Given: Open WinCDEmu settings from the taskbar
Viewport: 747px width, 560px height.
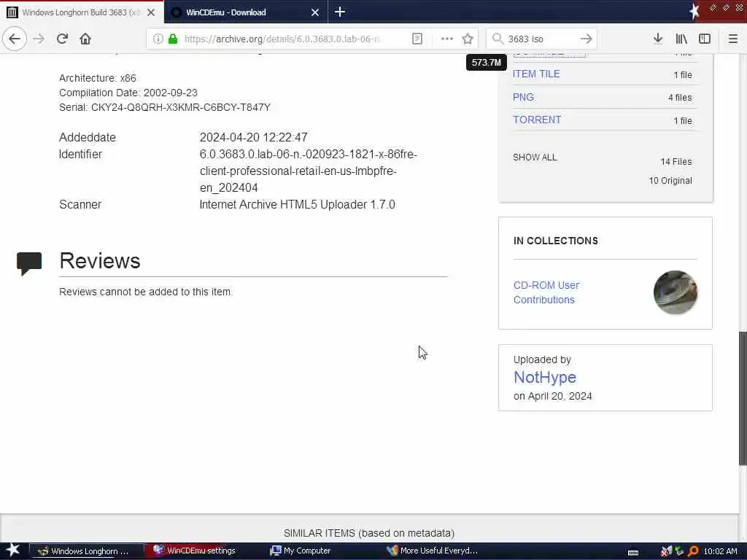Looking at the screenshot, I should coord(194,551).
